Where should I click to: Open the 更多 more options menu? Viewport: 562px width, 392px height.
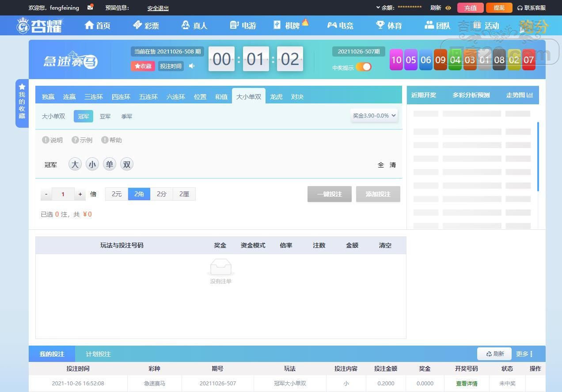(524, 354)
